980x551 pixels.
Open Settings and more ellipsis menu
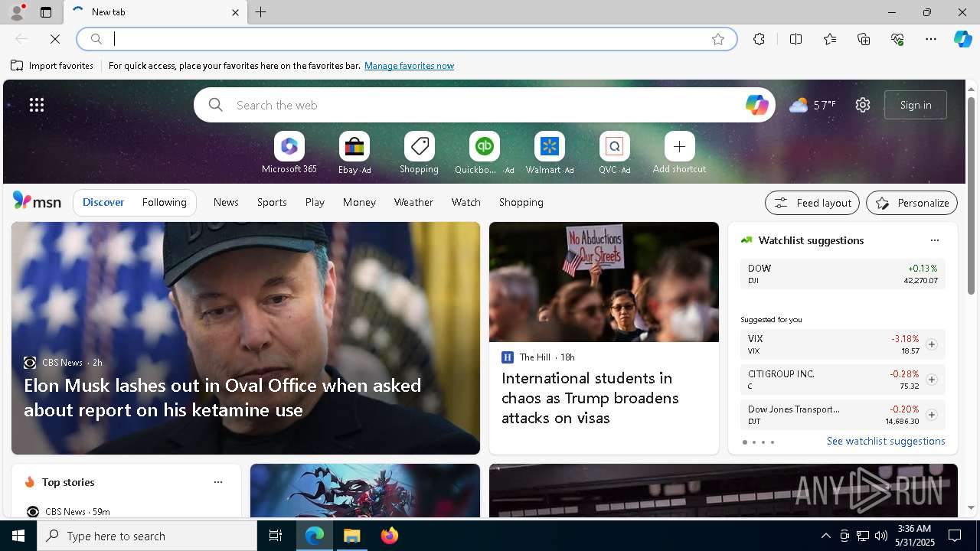click(931, 39)
